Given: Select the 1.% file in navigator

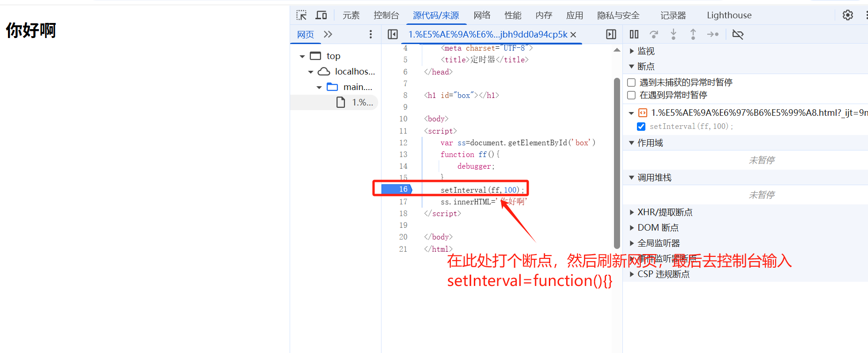Looking at the screenshot, I should tap(334, 102).
